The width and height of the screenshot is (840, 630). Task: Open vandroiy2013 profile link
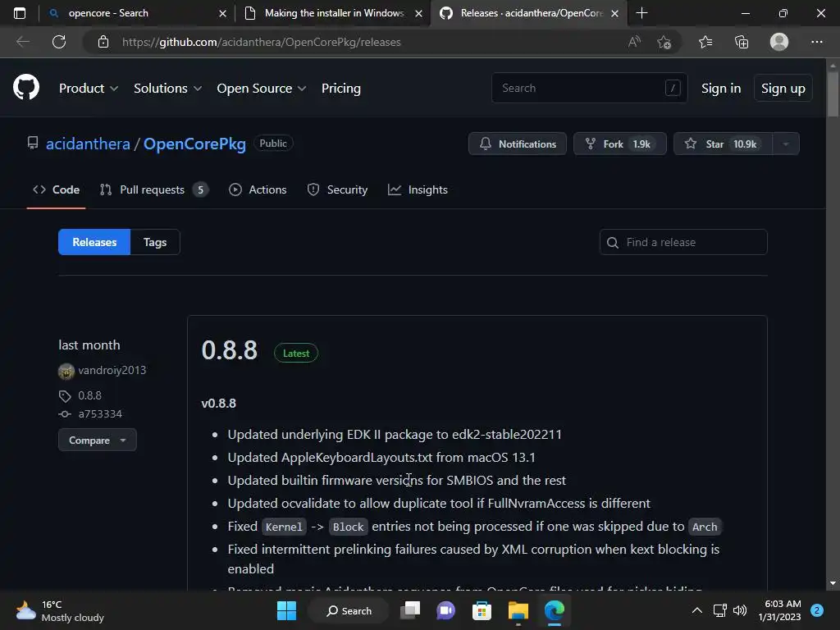[112, 370]
